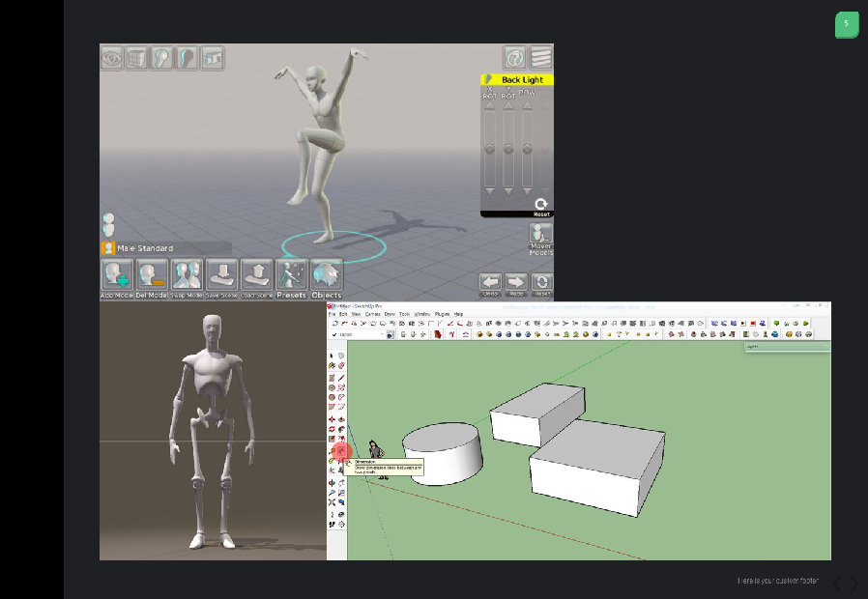This screenshot has height=599, width=868.
Task: Open the View menu in SketchUp
Action: tap(356, 314)
